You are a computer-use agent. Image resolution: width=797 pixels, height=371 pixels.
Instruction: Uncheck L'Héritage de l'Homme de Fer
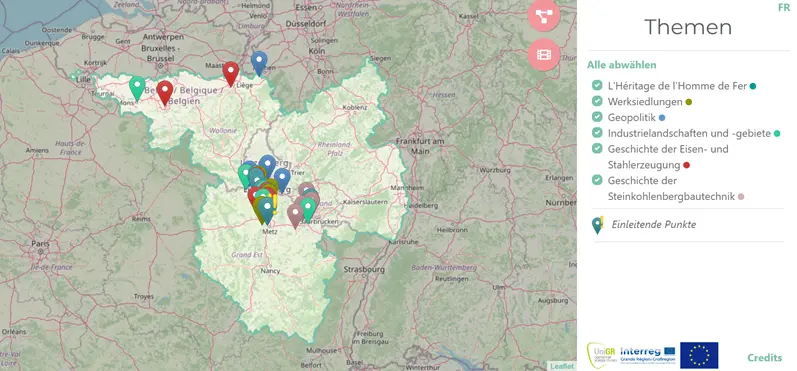click(x=597, y=85)
